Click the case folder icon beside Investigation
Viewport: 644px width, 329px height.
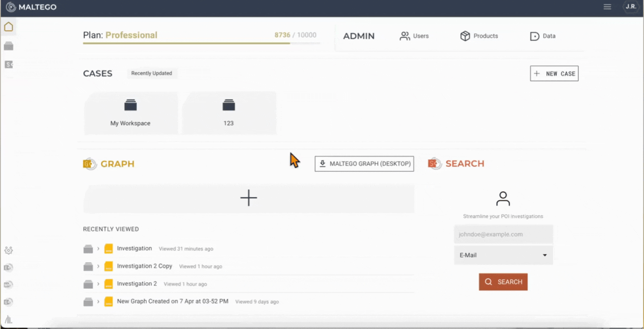pyautogui.click(x=88, y=249)
